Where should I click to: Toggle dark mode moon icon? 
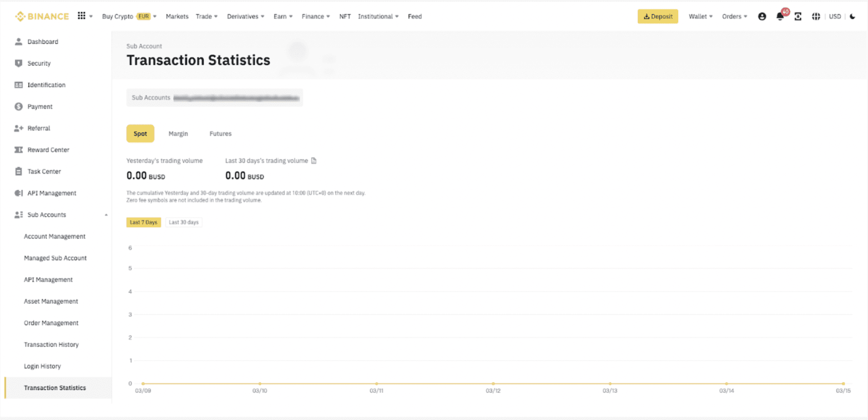pyautogui.click(x=852, y=17)
